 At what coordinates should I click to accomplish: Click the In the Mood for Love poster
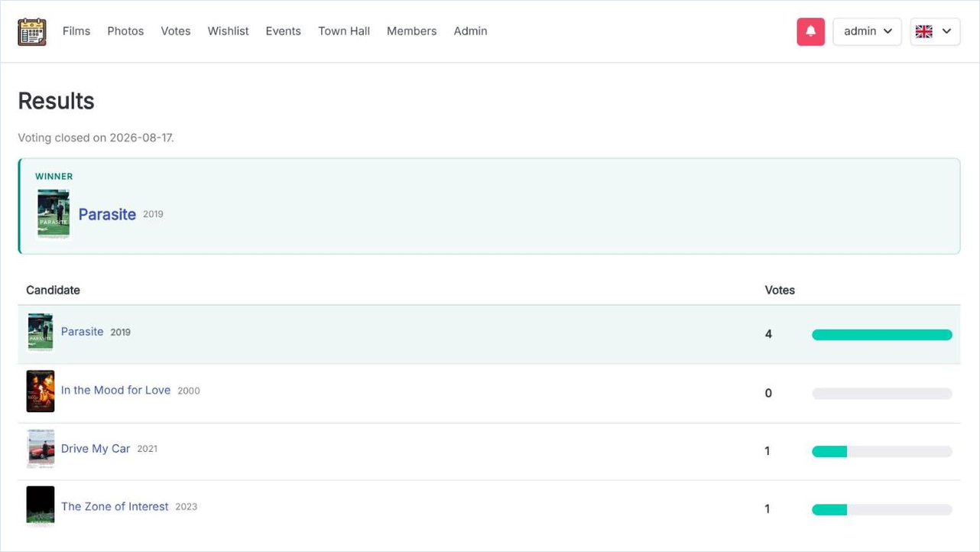(x=41, y=391)
